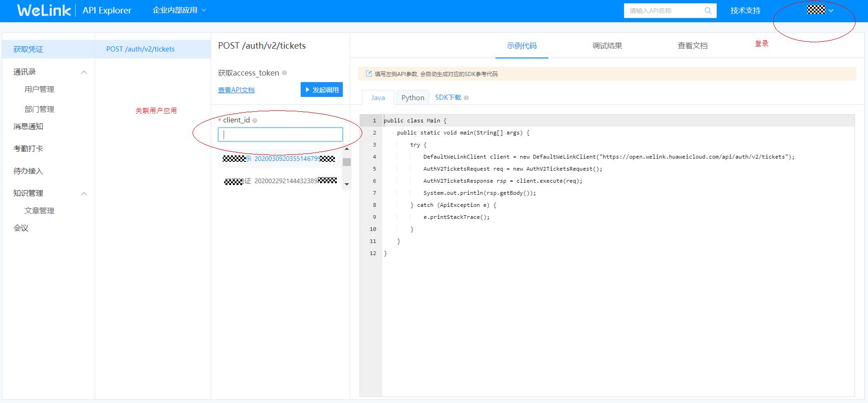Focus the client_id input field
This screenshot has height=403, width=868.
click(280, 134)
